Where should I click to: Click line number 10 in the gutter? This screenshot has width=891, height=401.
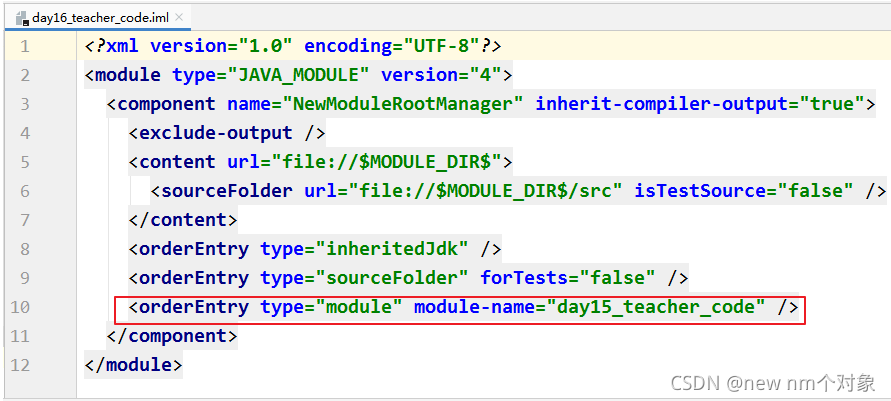click(x=20, y=307)
